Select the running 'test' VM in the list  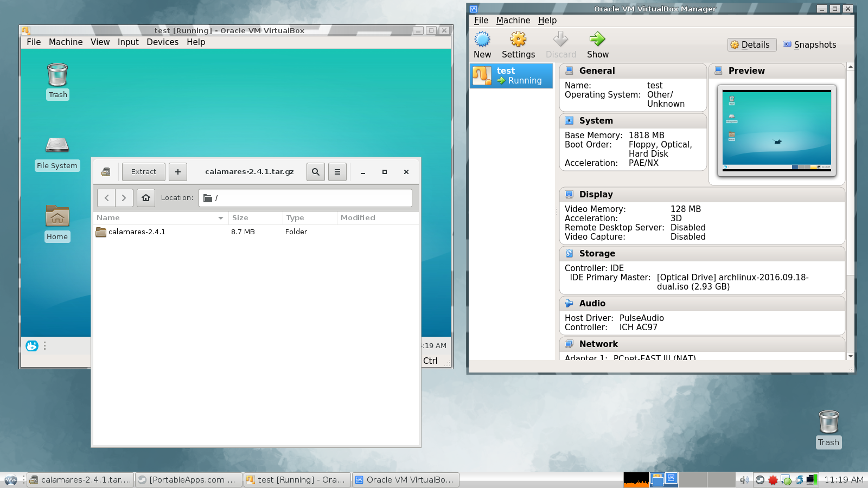click(511, 75)
